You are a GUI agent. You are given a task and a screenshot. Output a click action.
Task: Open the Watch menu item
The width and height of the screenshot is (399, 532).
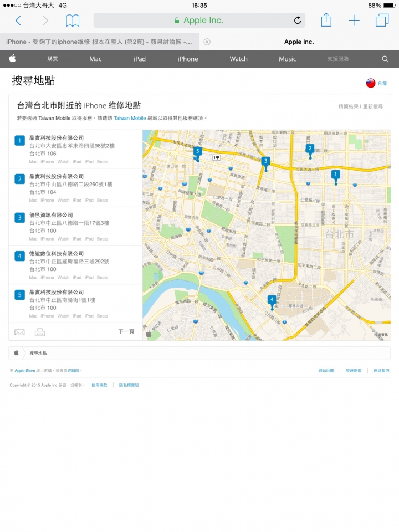pos(238,59)
